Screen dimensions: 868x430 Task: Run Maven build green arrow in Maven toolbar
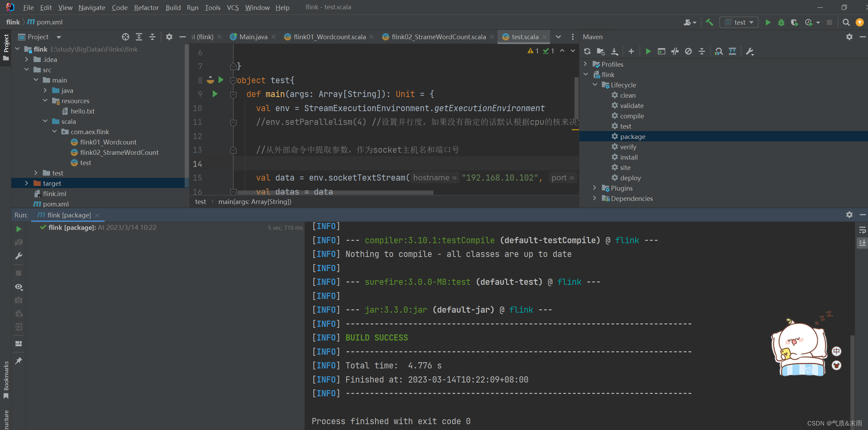tap(648, 51)
